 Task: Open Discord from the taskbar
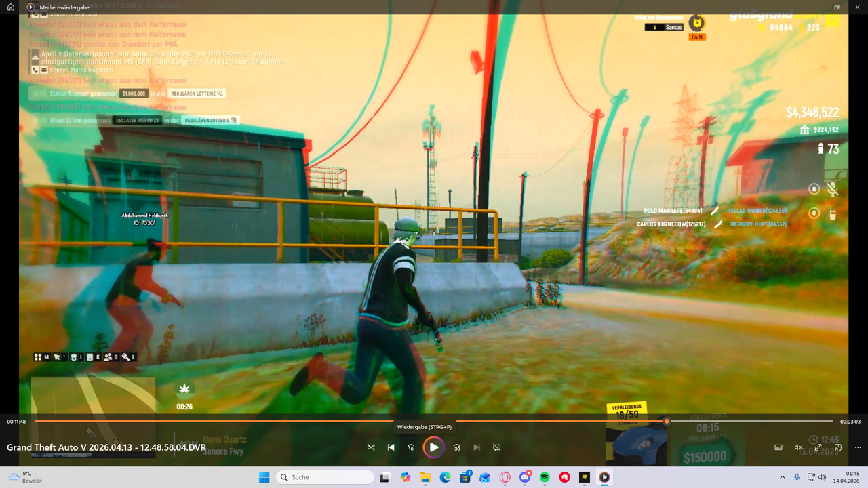point(525,477)
